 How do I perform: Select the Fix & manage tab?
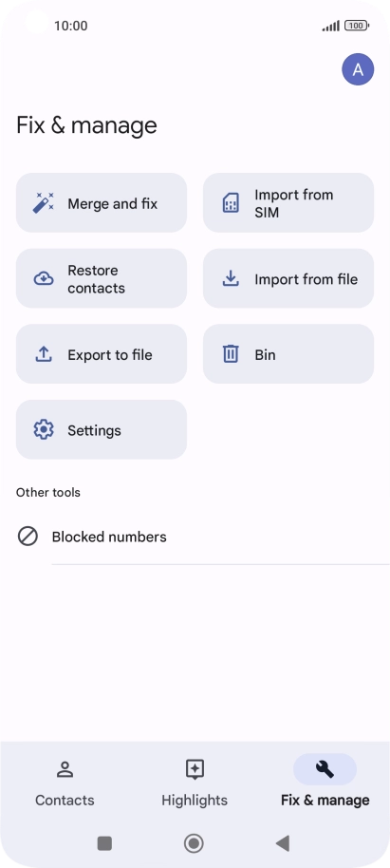pyautogui.click(x=325, y=783)
